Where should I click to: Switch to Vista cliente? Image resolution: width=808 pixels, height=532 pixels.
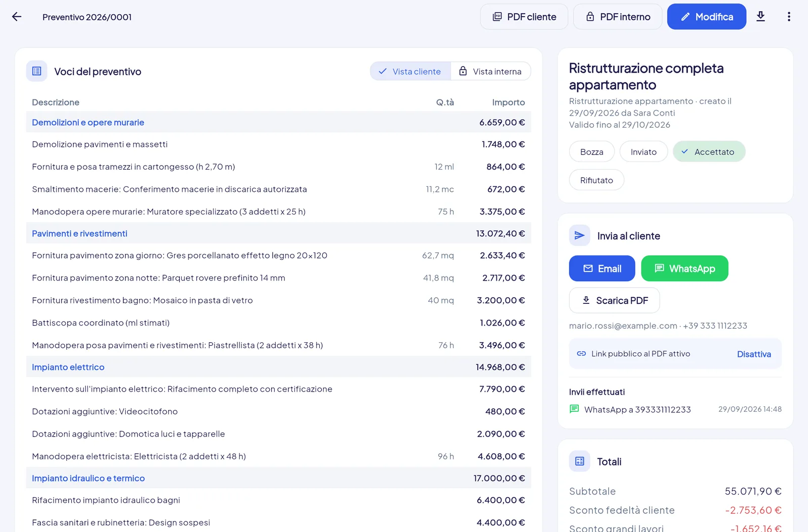coord(410,71)
